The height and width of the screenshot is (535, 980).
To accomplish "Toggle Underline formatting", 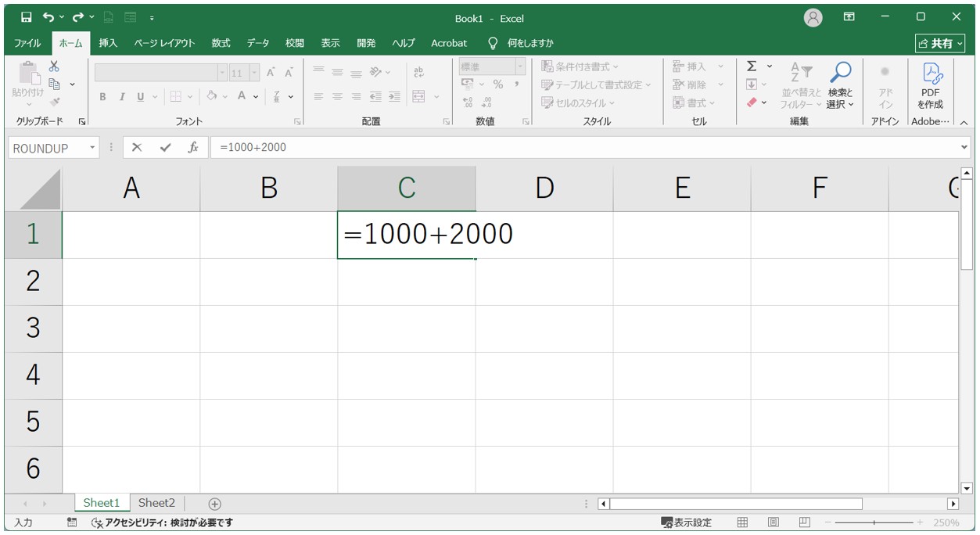I will click(x=141, y=96).
